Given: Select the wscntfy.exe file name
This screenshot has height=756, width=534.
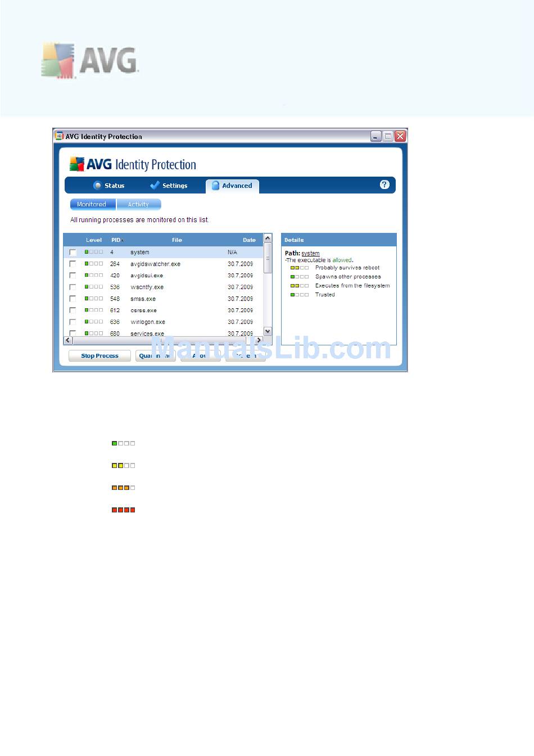Looking at the screenshot, I should point(147,287).
